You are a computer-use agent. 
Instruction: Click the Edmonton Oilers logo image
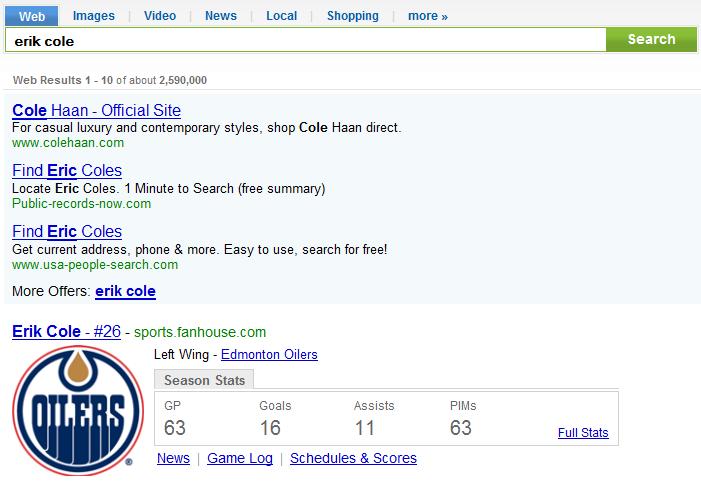[x=77, y=410]
